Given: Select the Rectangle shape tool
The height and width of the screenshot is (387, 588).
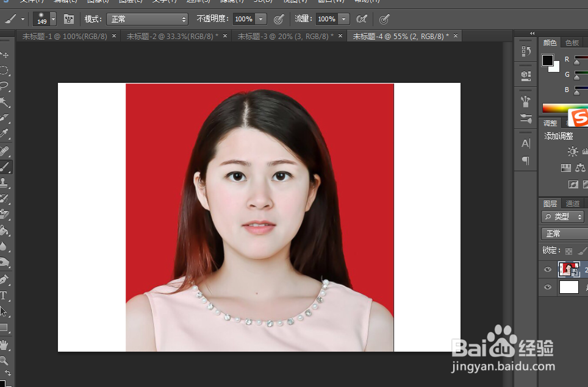Looking at the screenshot, I should point(4,327).
